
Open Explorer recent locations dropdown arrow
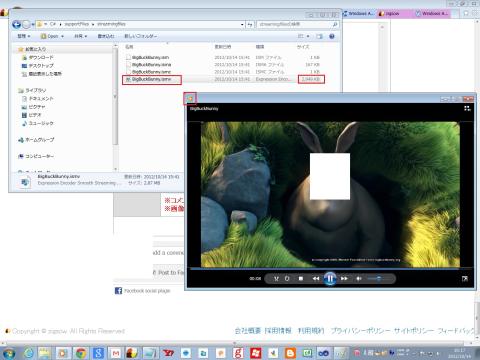pos(33,24)
